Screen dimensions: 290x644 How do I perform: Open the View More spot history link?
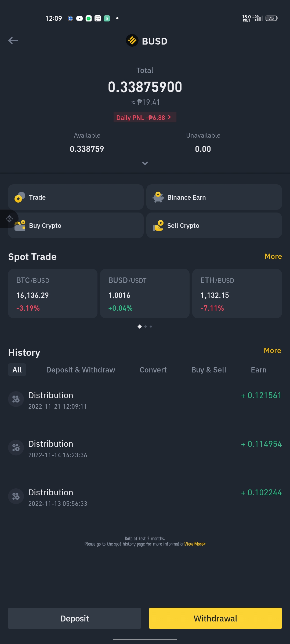(195, 544)
